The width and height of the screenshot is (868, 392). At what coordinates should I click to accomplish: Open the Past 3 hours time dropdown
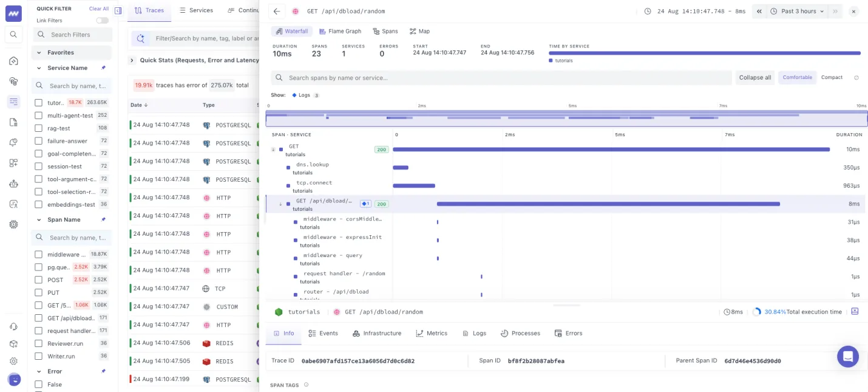(797, 11)
